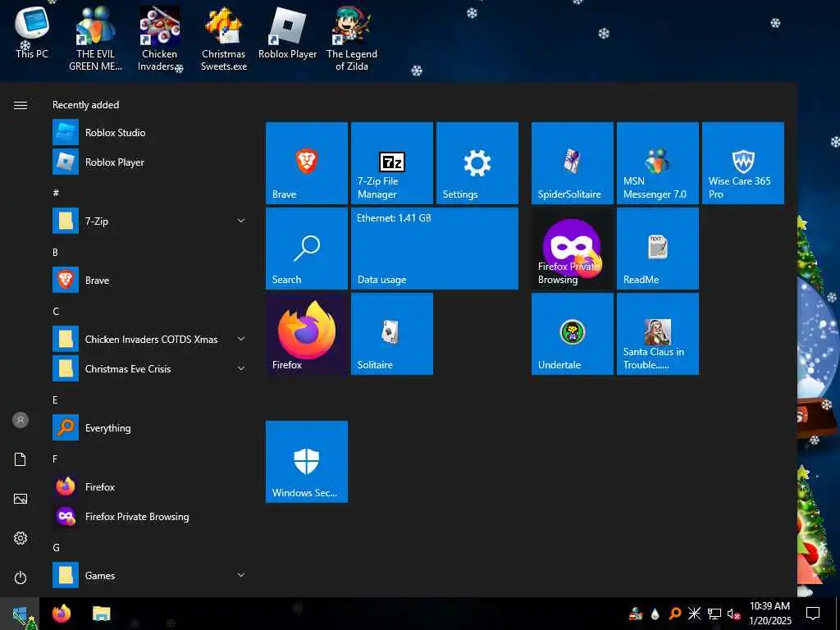The image size is (840, 630).
Task: Open File Explorer from taskbar
Action: coord(101,614)
